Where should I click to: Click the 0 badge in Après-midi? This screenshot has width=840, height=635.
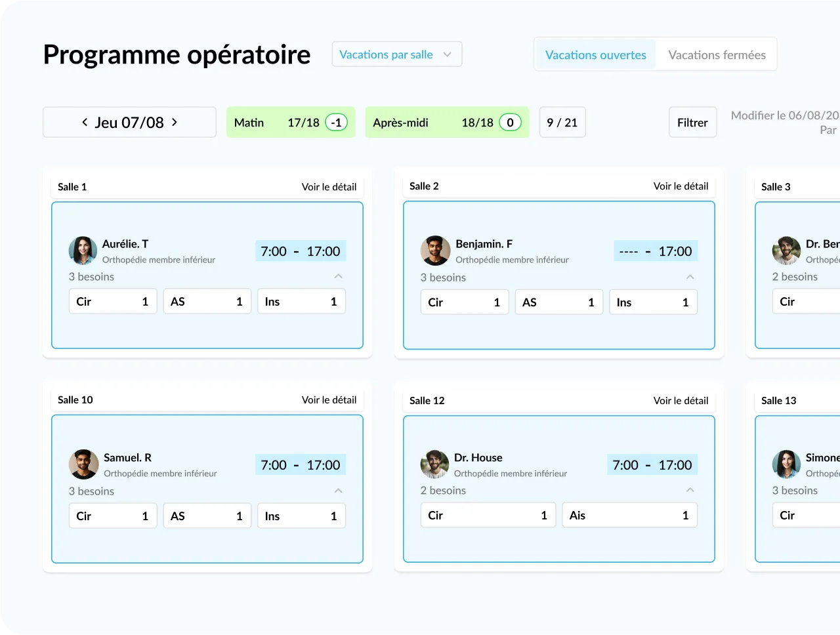point(510,122)
